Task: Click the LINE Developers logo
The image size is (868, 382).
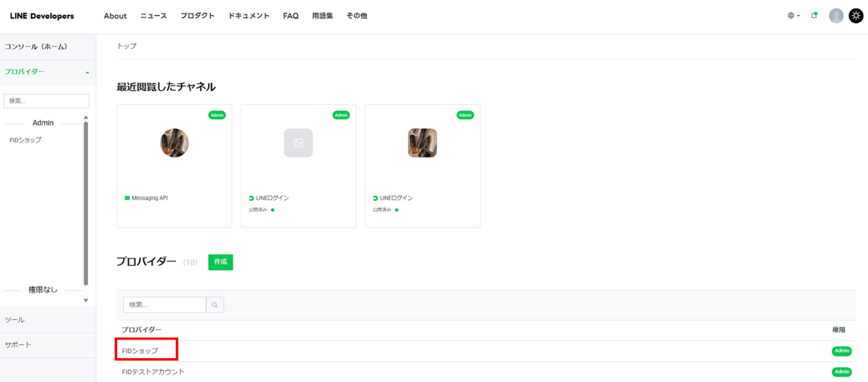Action: click(42, 16)
